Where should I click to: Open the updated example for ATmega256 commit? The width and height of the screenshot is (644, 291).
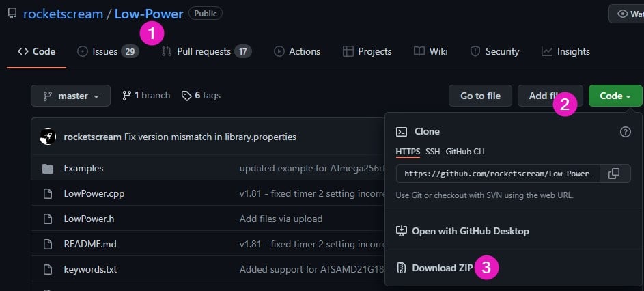pyautogui.click(x=312, y=169)
